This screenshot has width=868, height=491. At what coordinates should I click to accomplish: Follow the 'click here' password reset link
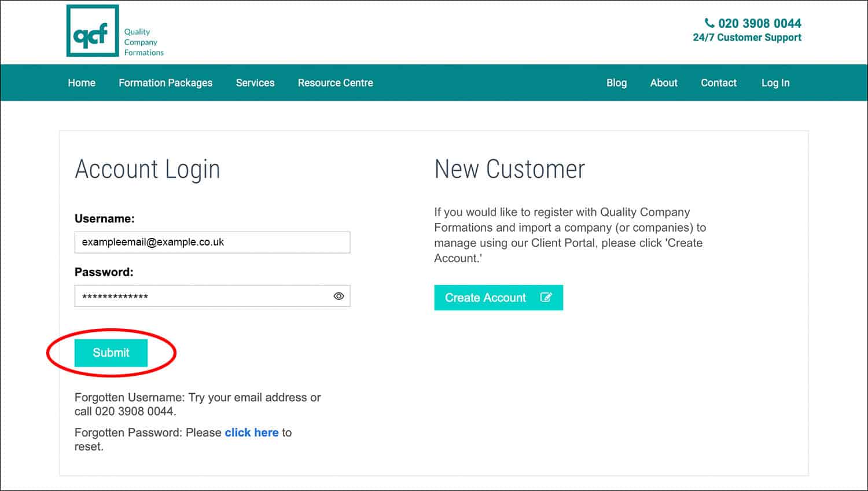[x=252, y=433]
